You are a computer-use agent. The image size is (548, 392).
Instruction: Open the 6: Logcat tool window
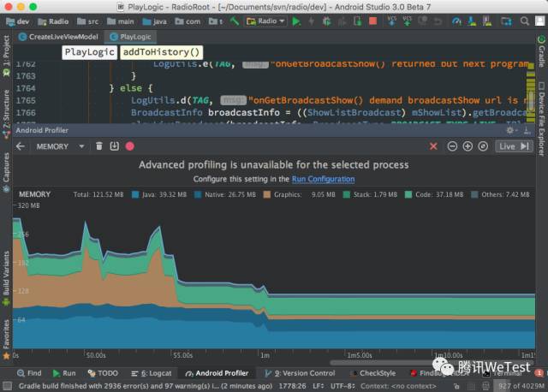tap(151, 373)
